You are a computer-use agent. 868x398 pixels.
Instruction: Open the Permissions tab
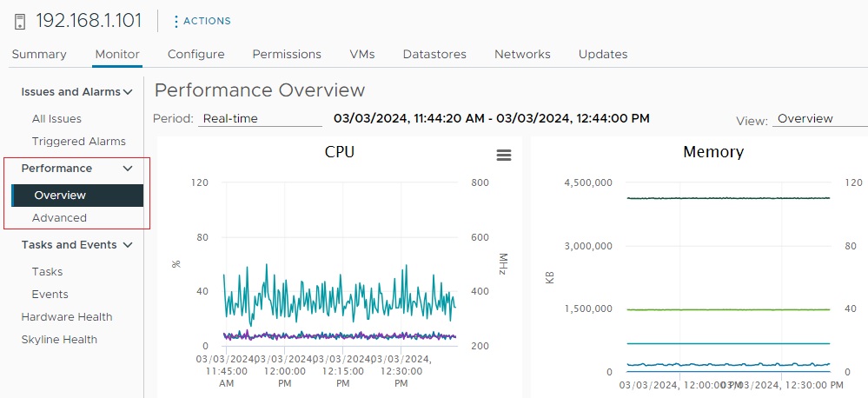pyautogui.click(x=287, y=54)
